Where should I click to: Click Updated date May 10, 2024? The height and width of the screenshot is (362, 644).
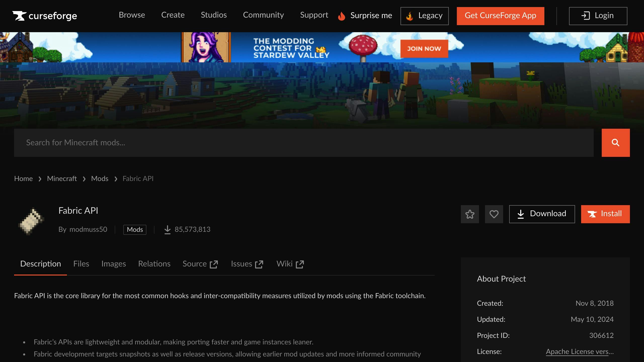coord(592,320)
